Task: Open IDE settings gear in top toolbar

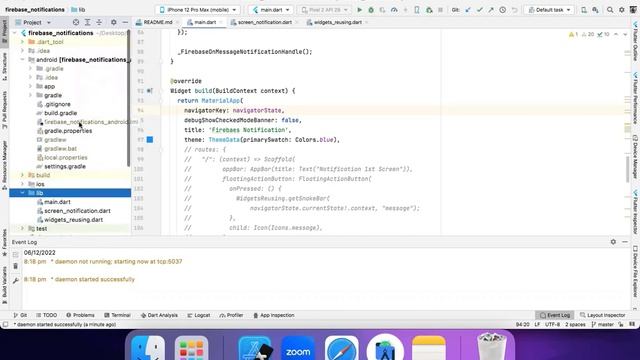Action: click(622, 10)
